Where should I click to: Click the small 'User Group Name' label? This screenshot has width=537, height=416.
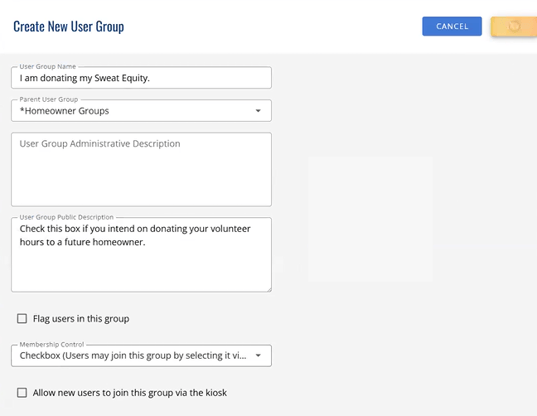click(48, 67)
